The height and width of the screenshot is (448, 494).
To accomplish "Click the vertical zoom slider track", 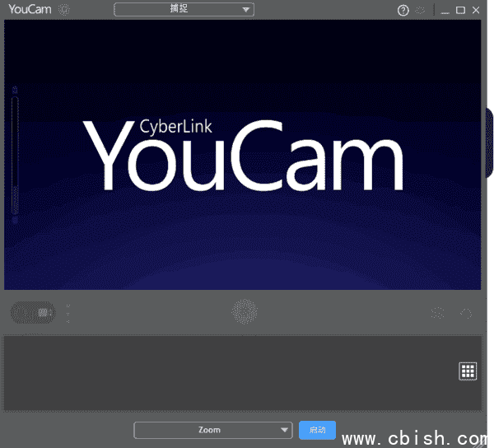I will (15, 156).
